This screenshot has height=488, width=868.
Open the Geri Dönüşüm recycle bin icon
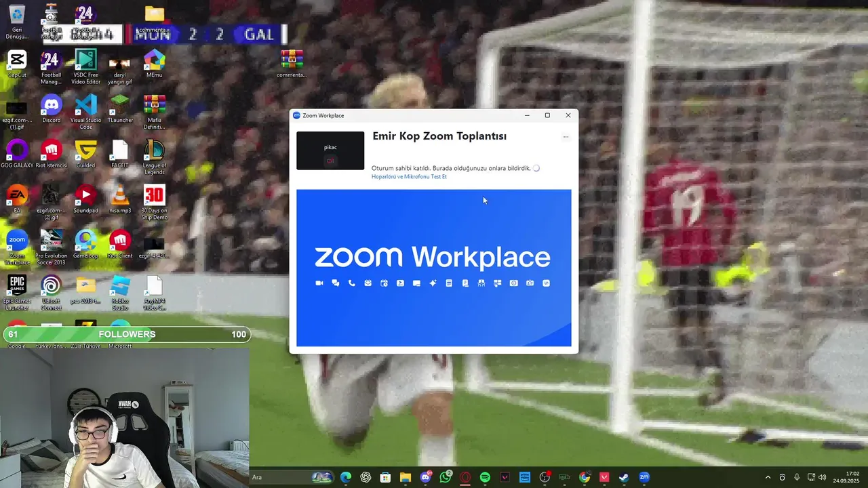(x=17, y=21)
